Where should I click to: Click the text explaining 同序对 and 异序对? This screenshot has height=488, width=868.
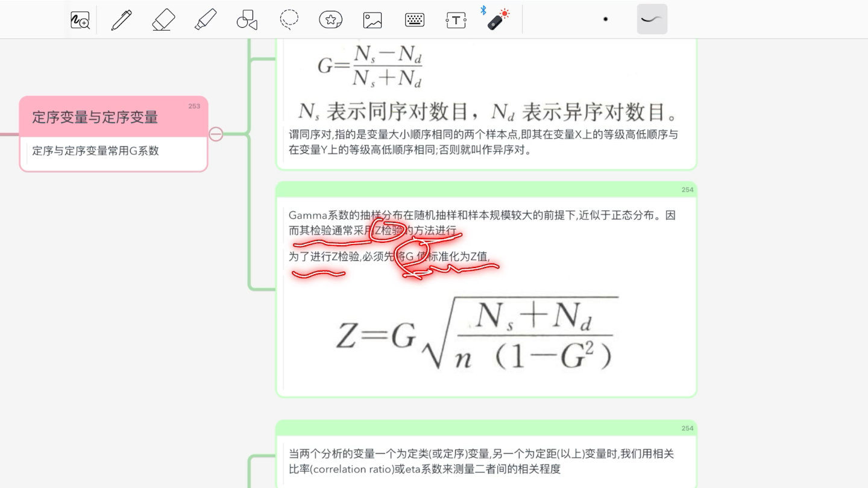pyautogui.click(x=483, y=142)
